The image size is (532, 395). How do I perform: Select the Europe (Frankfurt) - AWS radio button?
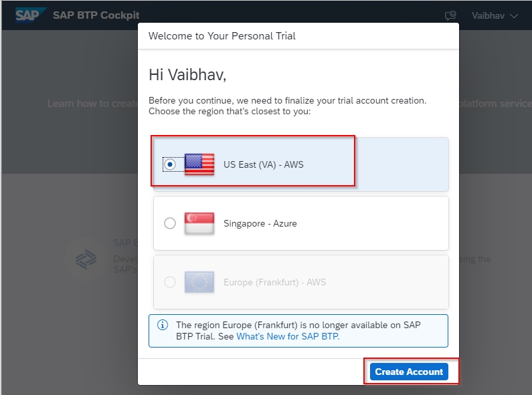click(x=170, y=282)
